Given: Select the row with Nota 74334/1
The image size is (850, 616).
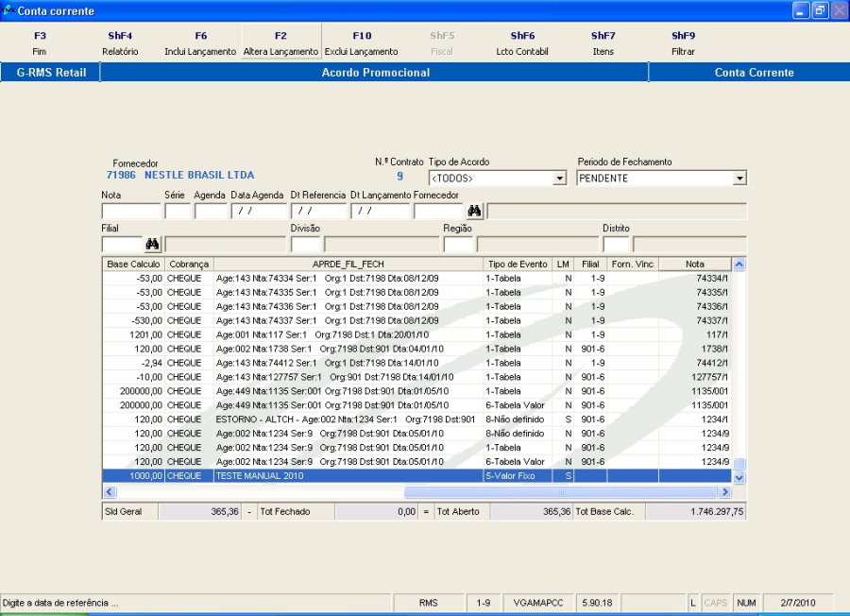Looking at the screenshot, I should (416, 278).
